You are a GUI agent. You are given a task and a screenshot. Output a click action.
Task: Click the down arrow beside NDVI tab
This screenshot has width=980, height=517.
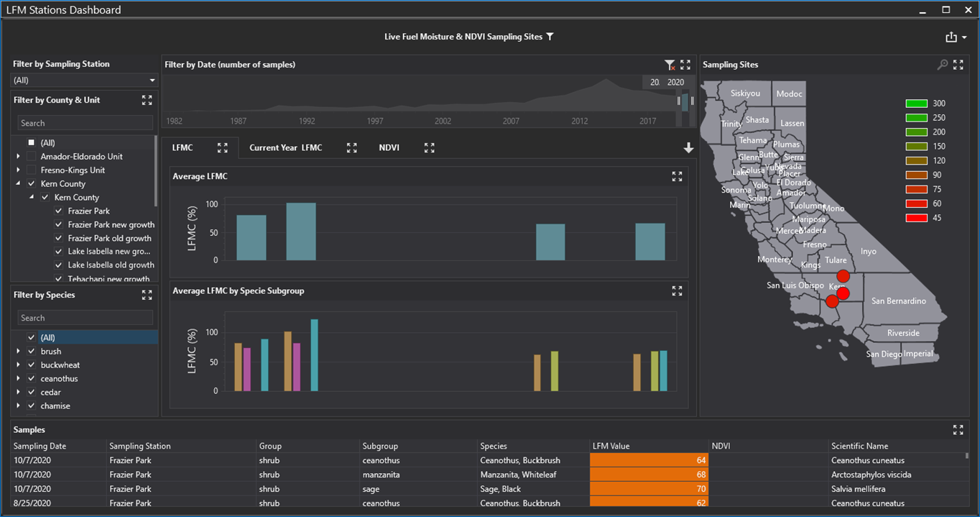click(688, 148)
